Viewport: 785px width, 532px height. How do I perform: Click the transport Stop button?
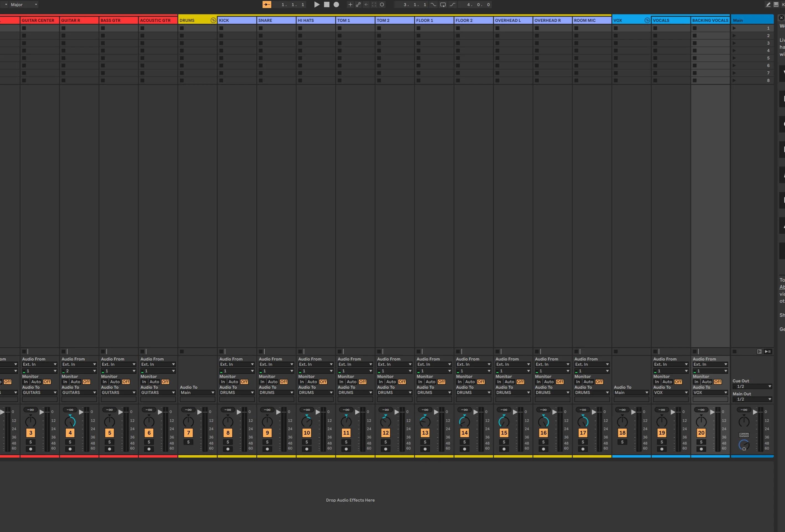click(327, 4)
